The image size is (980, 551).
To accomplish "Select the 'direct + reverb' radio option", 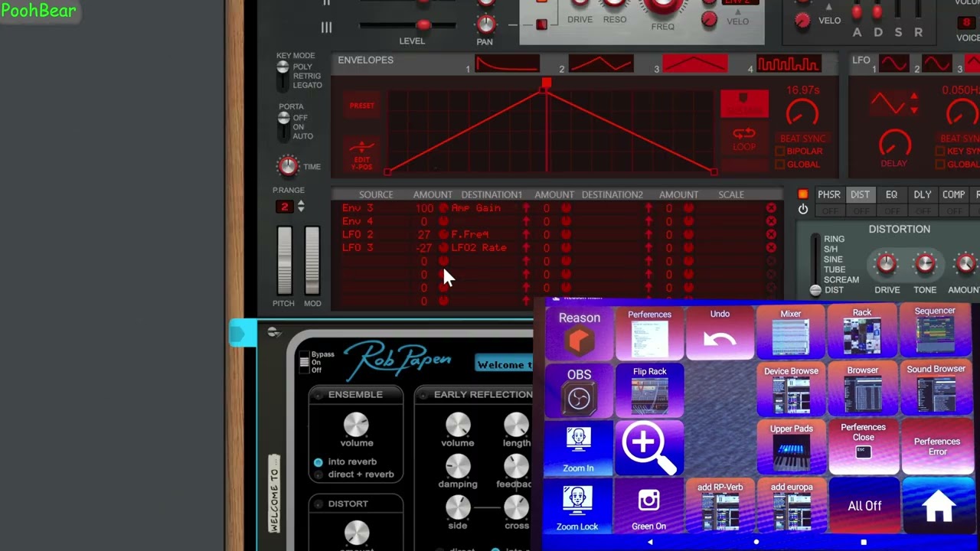I will point(318,474).
